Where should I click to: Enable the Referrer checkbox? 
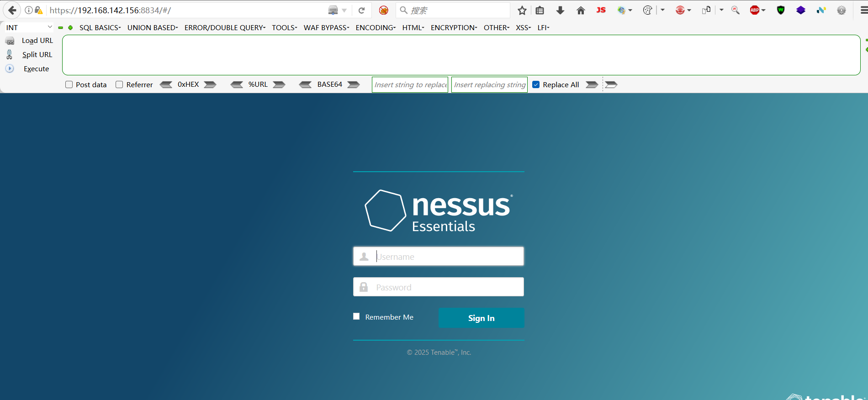click(119, 84)
